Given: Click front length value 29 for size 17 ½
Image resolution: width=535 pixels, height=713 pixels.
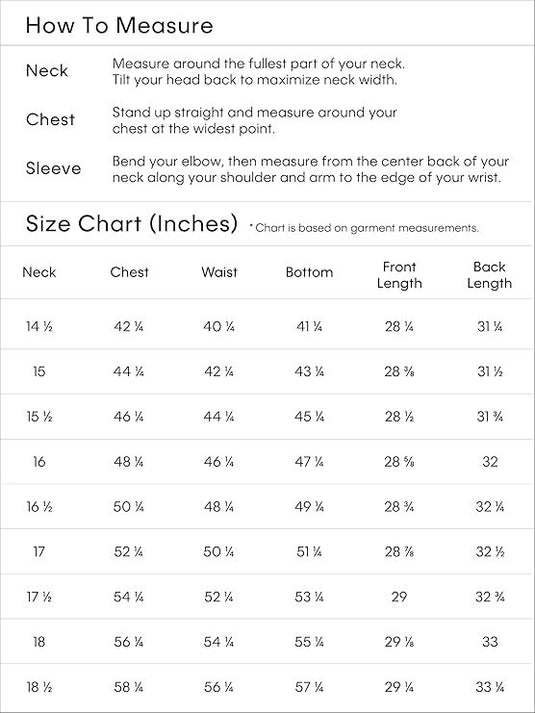Looking at the screenshot, I should point(399,597).
